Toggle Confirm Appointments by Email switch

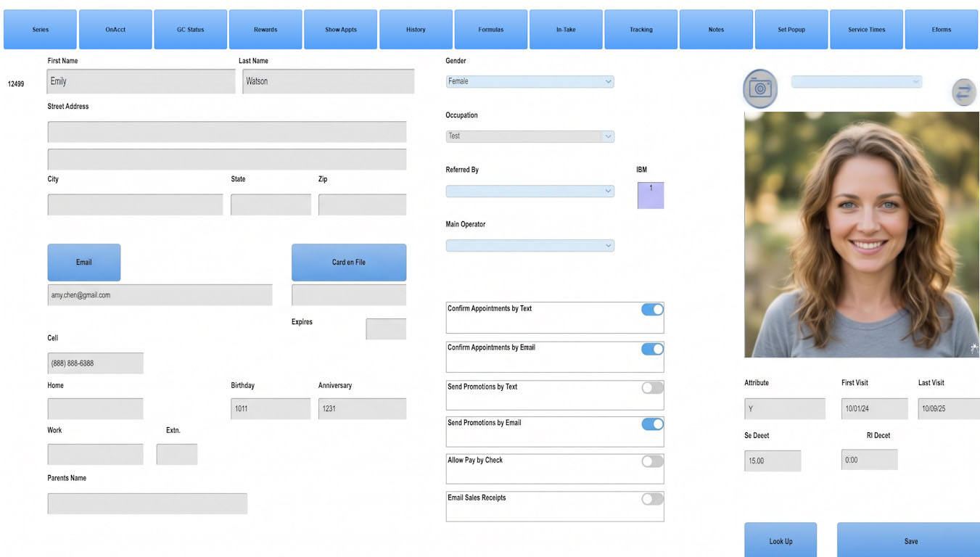click(x=652, y=349)
